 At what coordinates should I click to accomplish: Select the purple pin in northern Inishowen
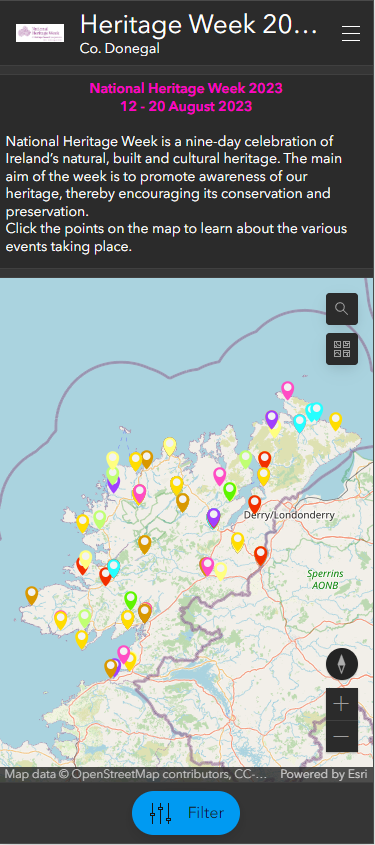tap(272, 419)
